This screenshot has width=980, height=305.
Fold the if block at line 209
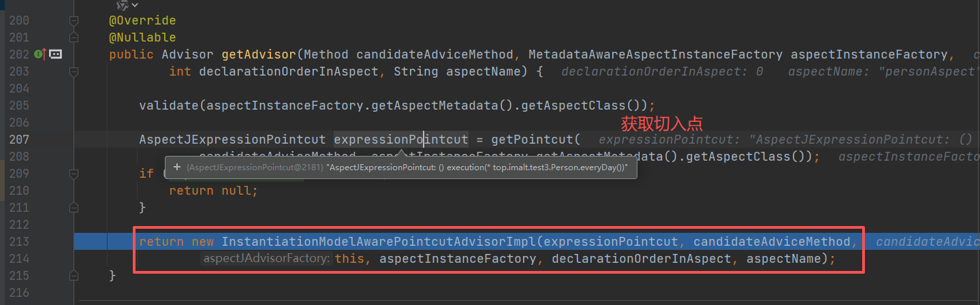(x=74, y=174)
